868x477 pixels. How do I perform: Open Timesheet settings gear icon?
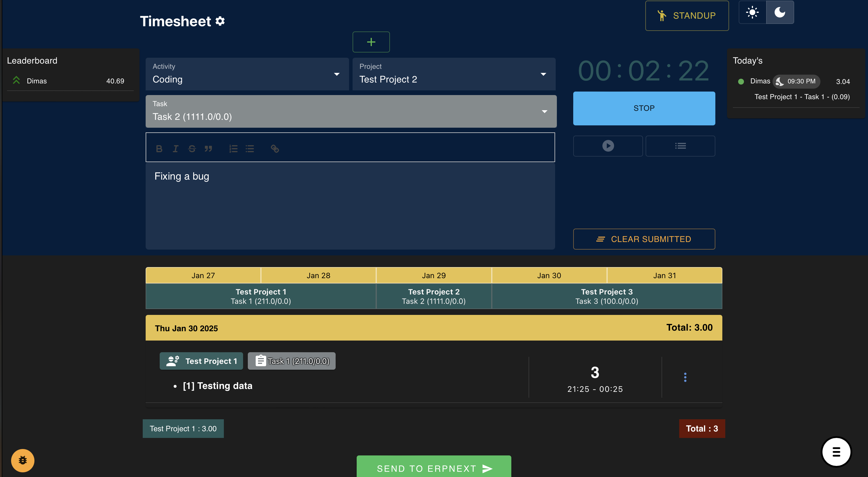(x=220, y=21)
